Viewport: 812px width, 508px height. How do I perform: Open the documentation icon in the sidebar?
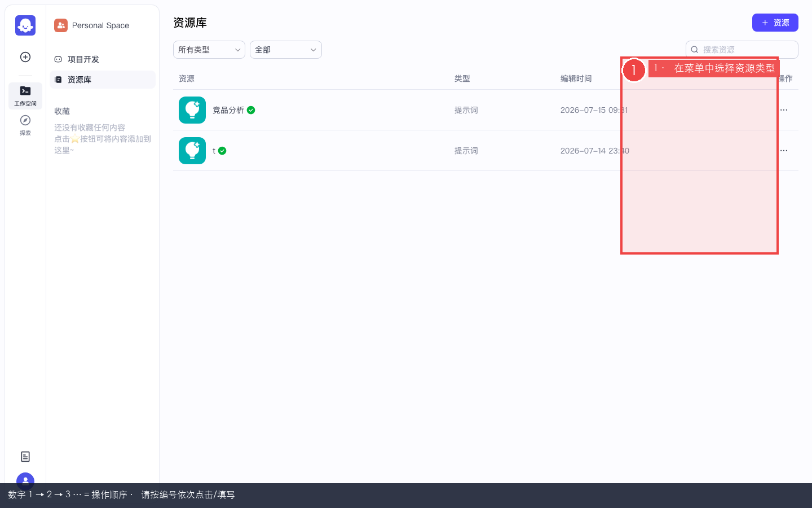(x=25, y=457)
